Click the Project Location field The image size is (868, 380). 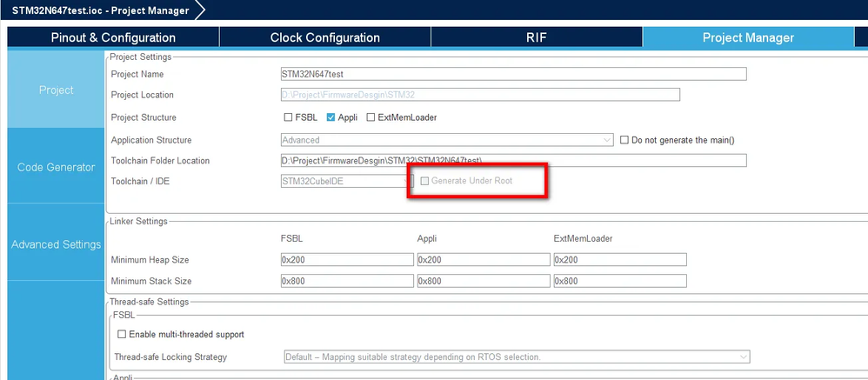tap(480, 95)
